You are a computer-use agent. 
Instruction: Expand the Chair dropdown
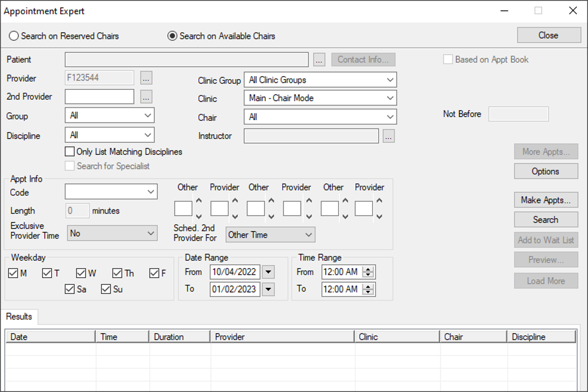pos(320,117)
